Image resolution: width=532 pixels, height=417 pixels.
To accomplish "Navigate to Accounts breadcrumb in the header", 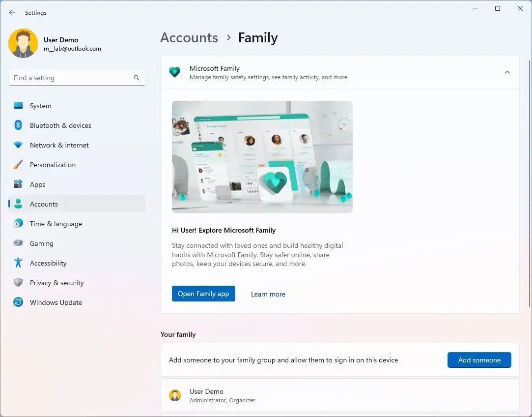I will pyautogui.click(x=189, y=38).
